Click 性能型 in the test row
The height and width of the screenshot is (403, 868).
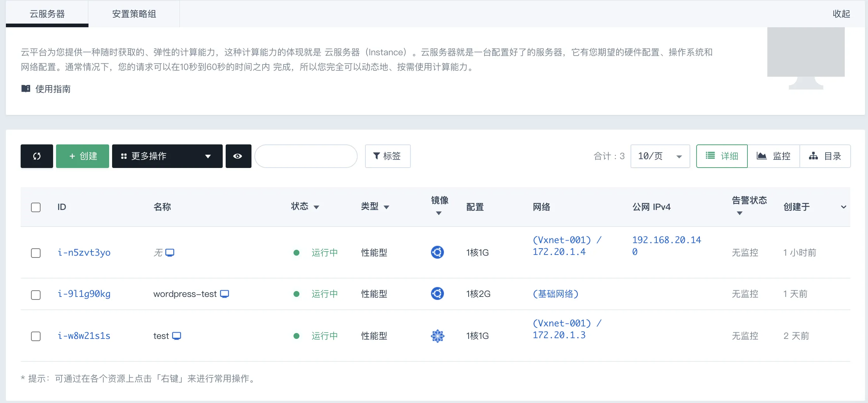374,336
